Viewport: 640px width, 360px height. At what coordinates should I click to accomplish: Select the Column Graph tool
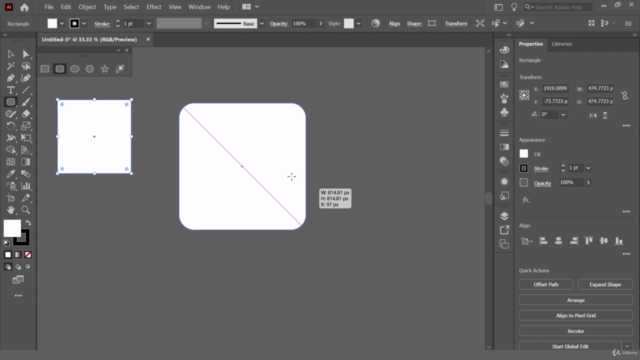[x=26, y=186]
